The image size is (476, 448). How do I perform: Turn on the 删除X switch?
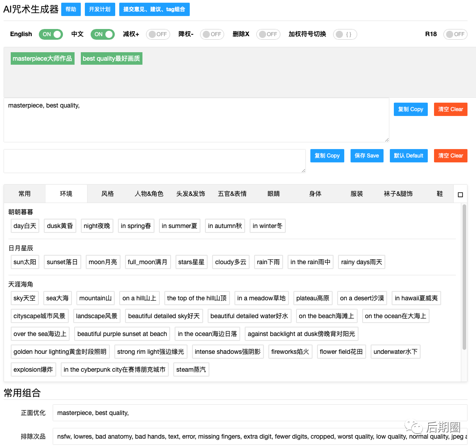coord(268,34)
